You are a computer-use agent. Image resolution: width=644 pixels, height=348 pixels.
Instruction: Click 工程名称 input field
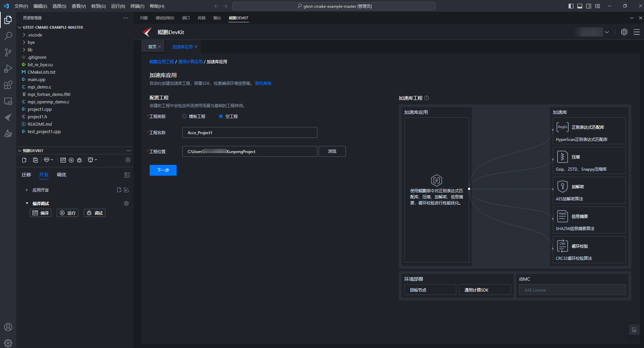tap(250, 132)
